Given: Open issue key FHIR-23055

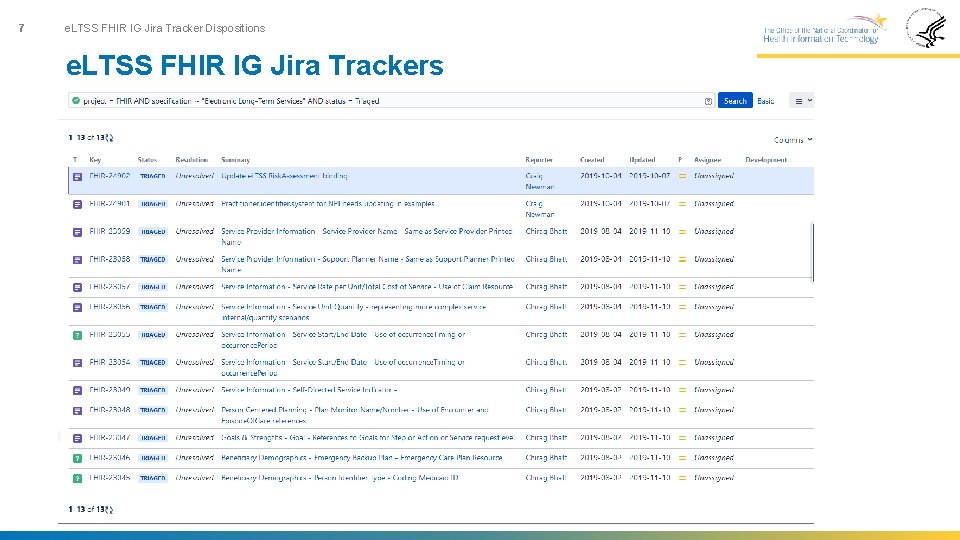Looking at the screenshot, I should [110, 334].
